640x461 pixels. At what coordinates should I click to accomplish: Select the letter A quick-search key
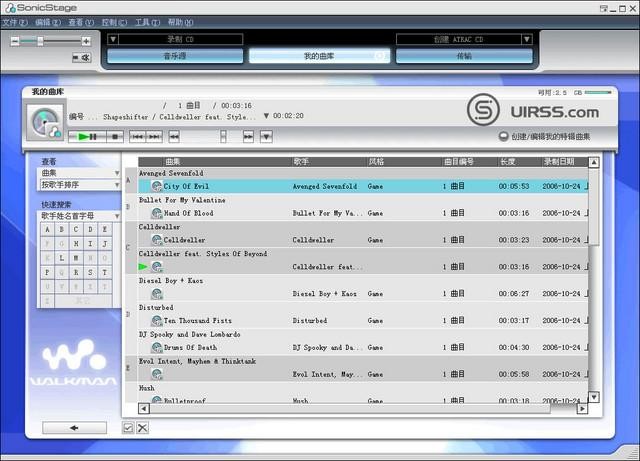click(46, 229)
